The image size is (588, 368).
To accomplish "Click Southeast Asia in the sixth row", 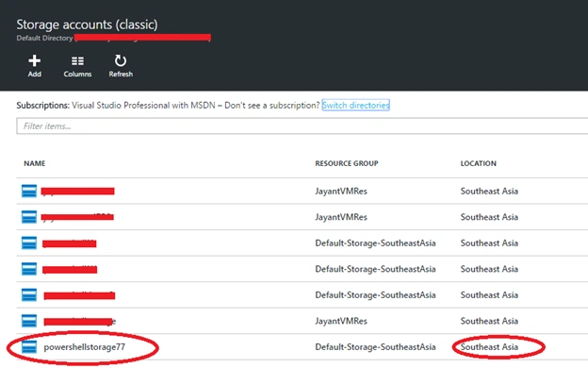I will 489,321.
